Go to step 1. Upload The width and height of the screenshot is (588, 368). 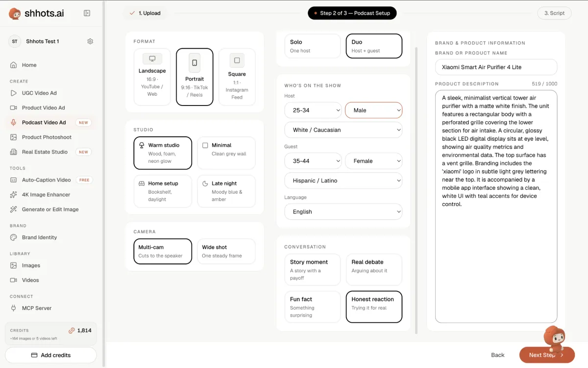coord(145,13)
